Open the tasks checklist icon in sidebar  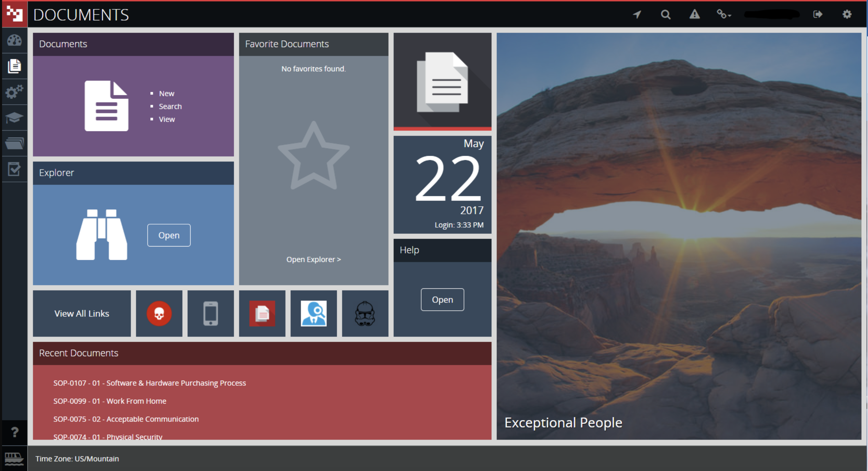[14, 169]
